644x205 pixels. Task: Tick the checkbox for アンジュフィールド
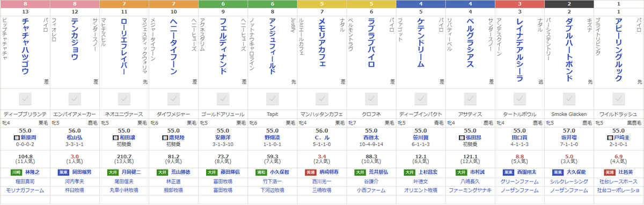coord(272,99)
